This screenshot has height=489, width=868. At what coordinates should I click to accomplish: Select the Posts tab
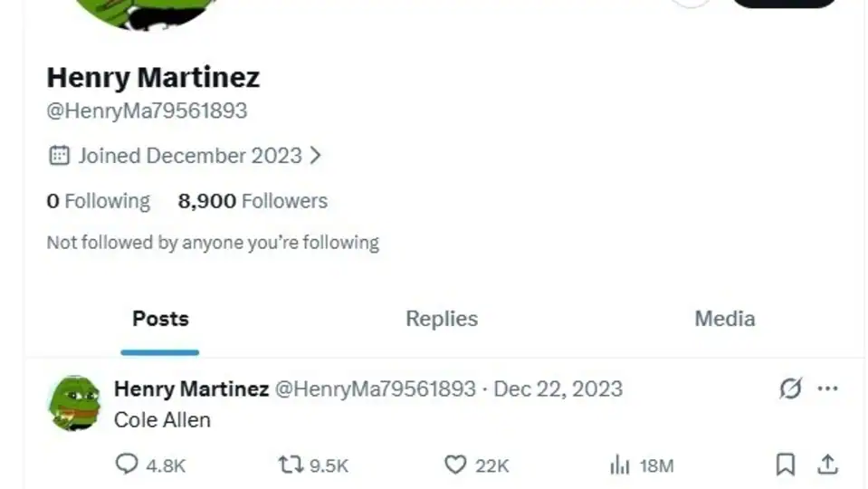(160, 319)
